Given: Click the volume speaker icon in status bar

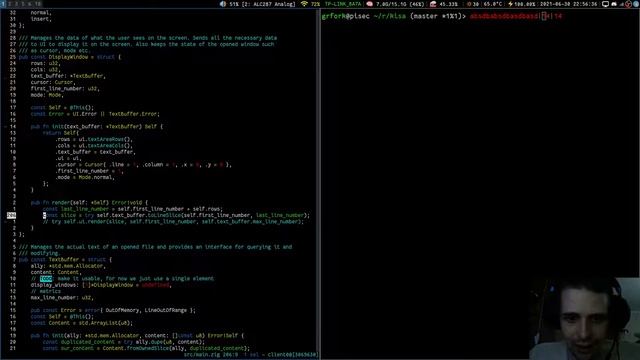Looking at the screenshot, I should click(223, 4).
